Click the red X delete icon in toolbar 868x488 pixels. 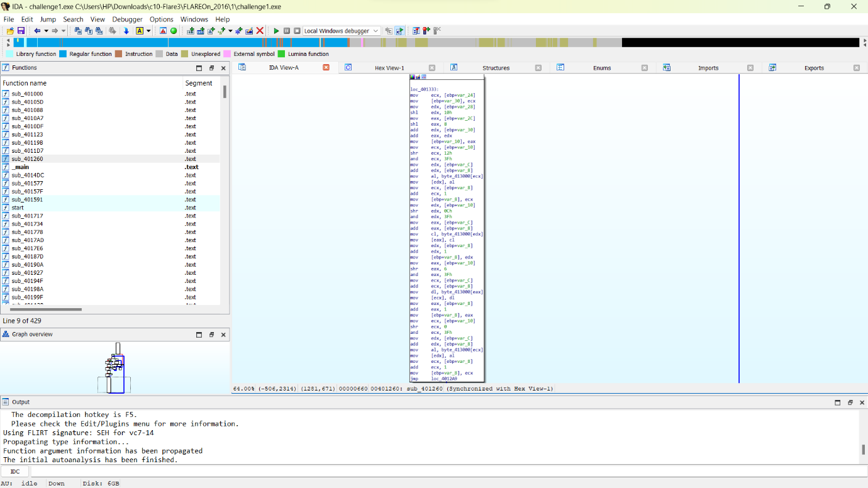[260, 31]
